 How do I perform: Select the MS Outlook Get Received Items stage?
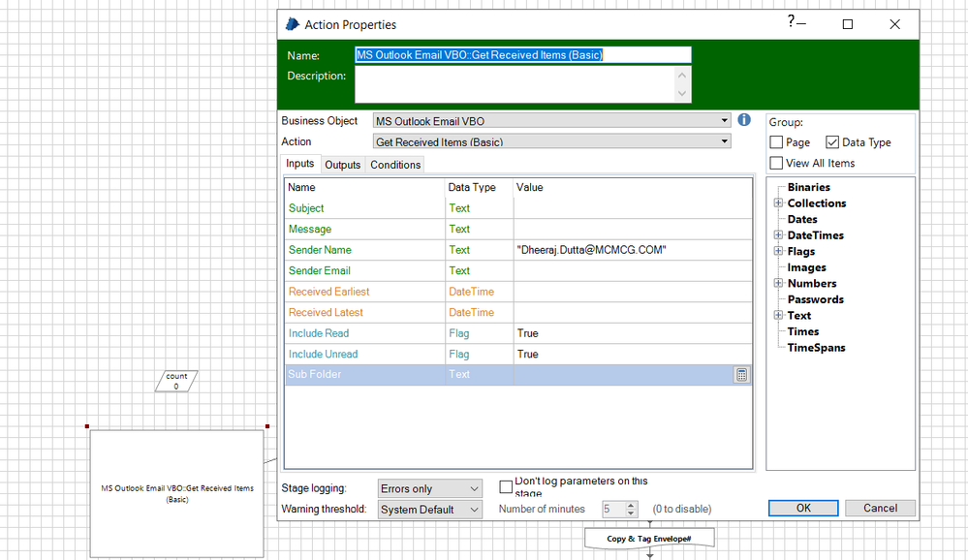click(x=176, y=494)
